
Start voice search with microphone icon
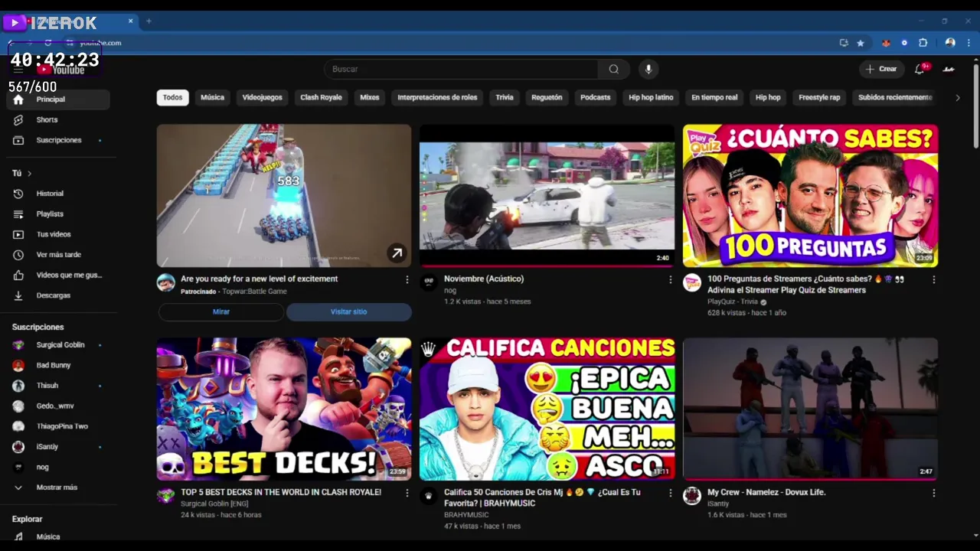click(x=648, y=69)
